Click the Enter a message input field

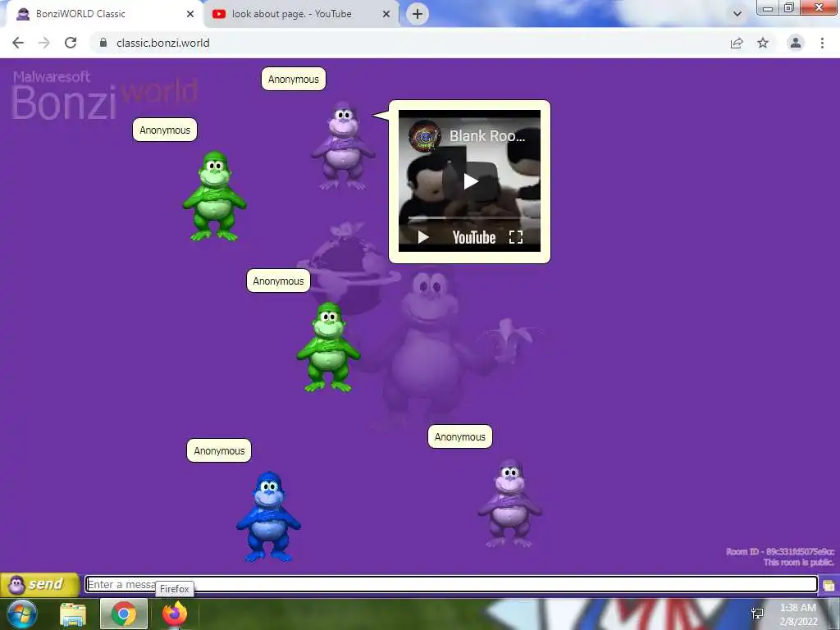451,584
